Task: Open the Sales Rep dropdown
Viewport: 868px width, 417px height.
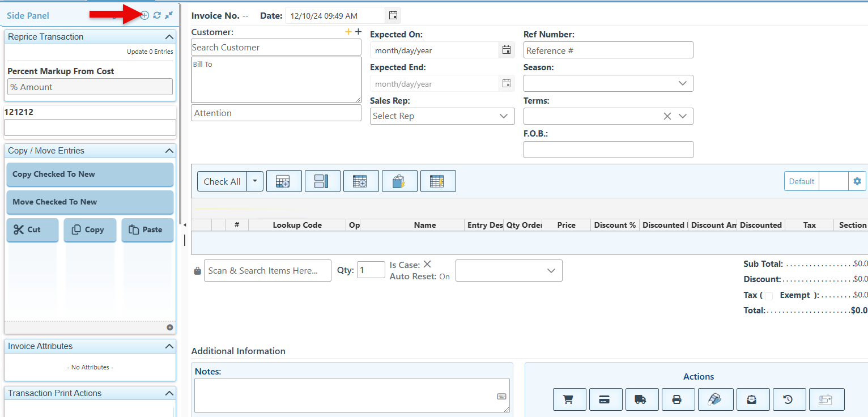Action: point(442,116)
